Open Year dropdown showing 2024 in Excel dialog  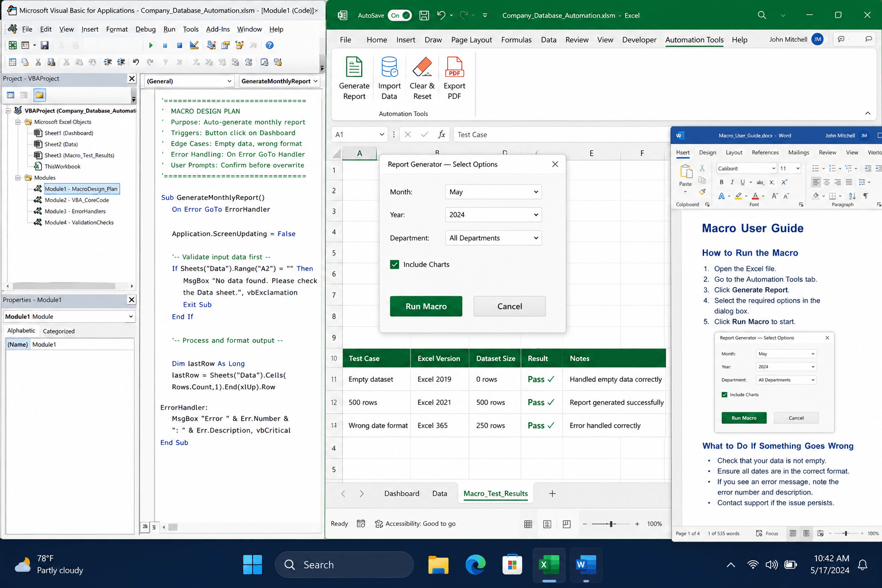tap(493, 215)
